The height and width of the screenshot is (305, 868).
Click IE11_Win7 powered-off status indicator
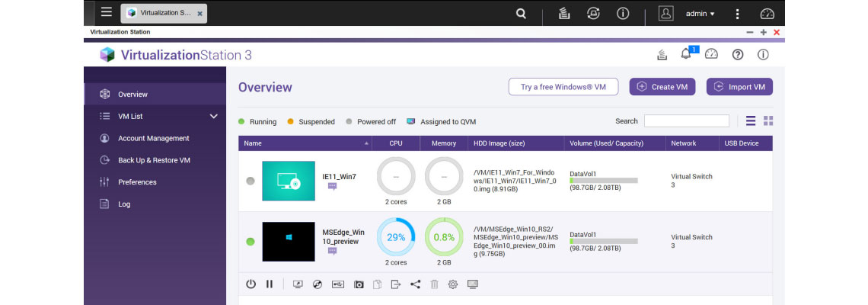pos(251,181)
